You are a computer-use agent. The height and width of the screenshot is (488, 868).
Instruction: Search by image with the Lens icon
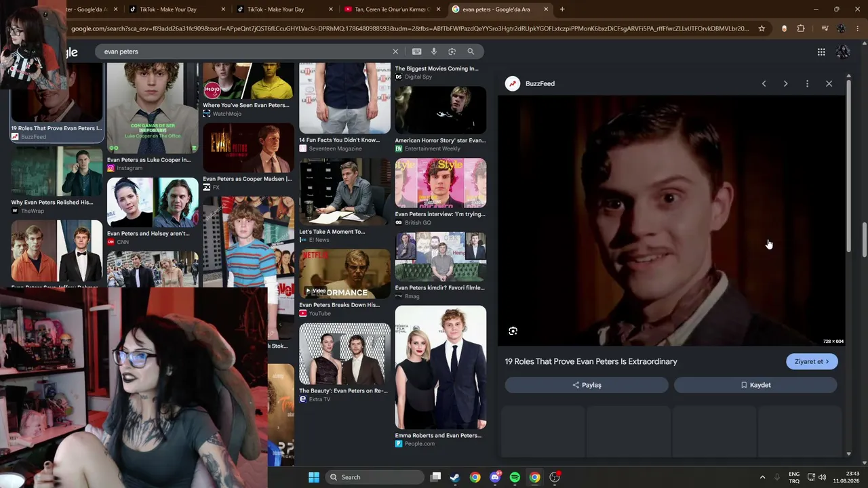point(452,52)
